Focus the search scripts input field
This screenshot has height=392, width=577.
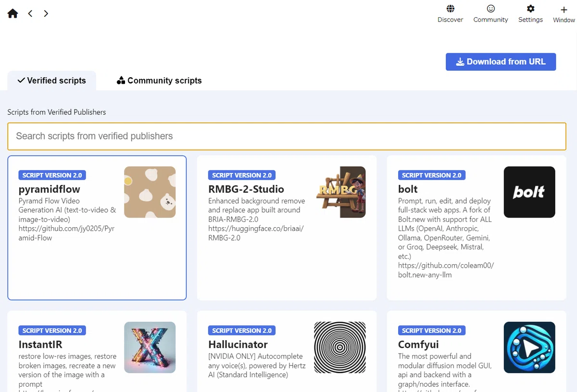(287, 136)
